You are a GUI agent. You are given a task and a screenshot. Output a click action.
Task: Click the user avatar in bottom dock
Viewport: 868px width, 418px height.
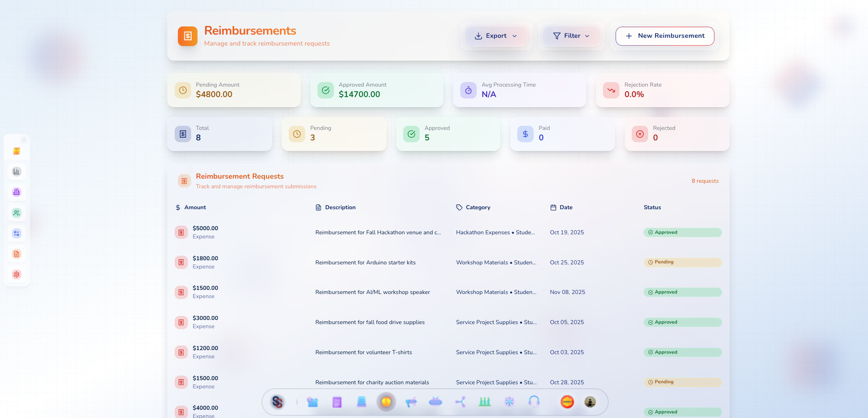[x=590, y=402]
